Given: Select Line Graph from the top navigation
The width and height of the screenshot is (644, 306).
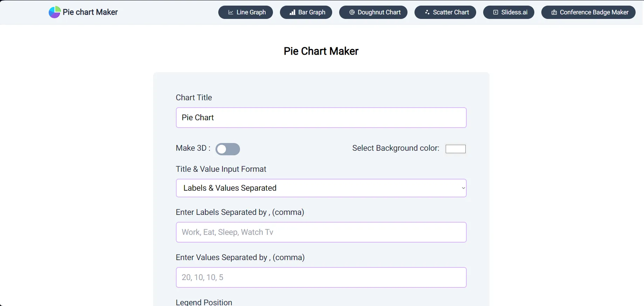Looking at the screenshot, I should point(245,12).
